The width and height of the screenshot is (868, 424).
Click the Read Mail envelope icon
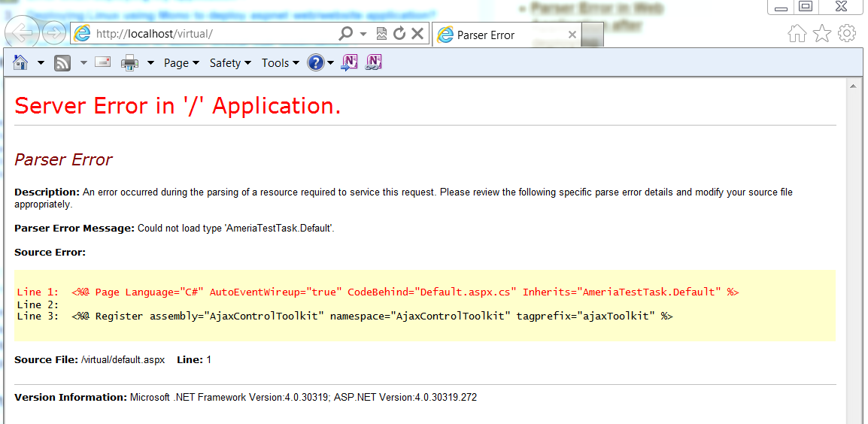(x=103, y=62)
